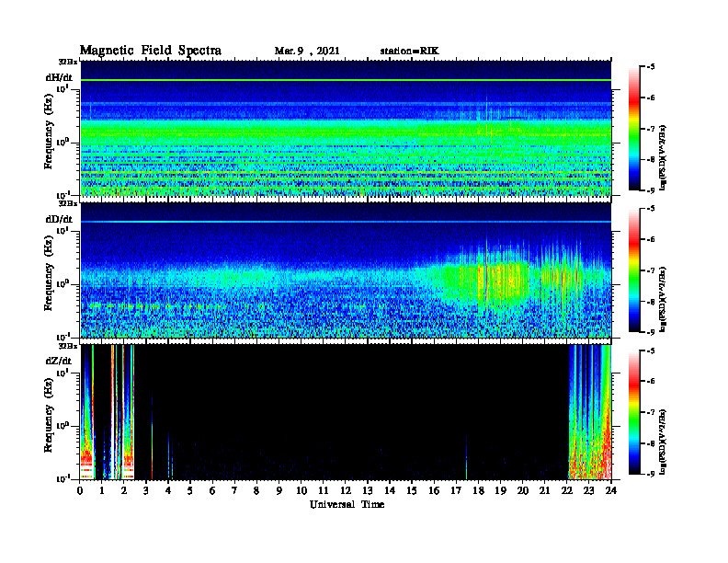This screenshot has width=728, height=563.
Task: Click the dD/dt panel label
Action: pos(59,219)
